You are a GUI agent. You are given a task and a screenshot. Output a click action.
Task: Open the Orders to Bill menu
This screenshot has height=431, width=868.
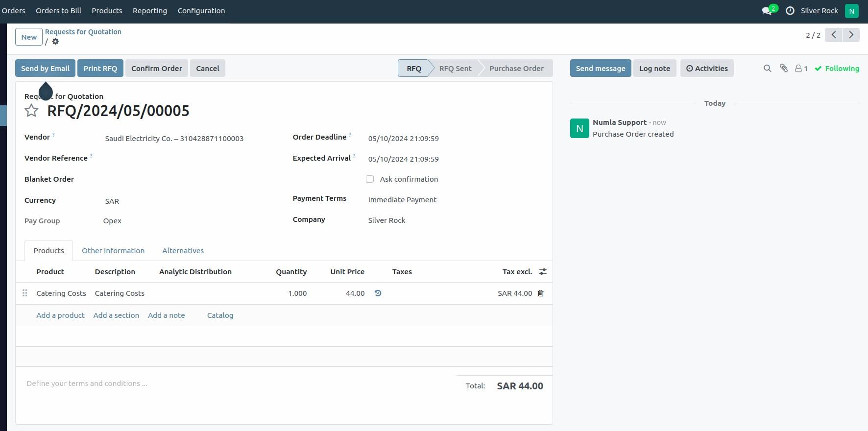tap(58, 11)
